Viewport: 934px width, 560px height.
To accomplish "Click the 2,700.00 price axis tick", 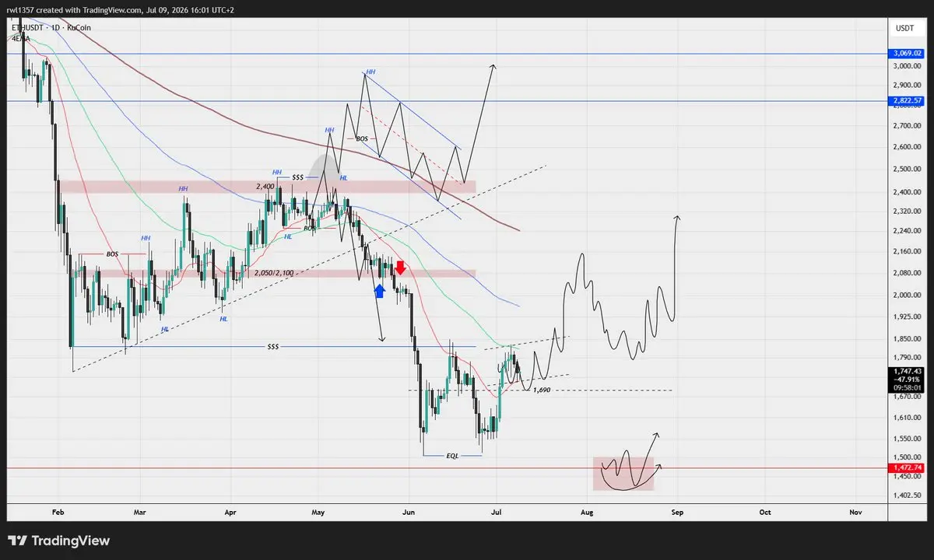I will 908,126.
